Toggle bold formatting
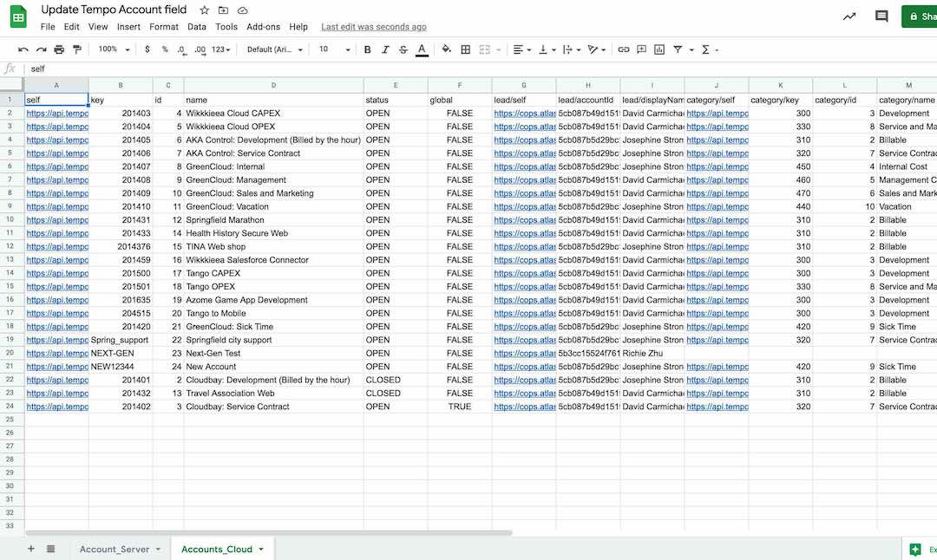Image resolution: width=937 pixels, height=560 pixels. (367, 49)
